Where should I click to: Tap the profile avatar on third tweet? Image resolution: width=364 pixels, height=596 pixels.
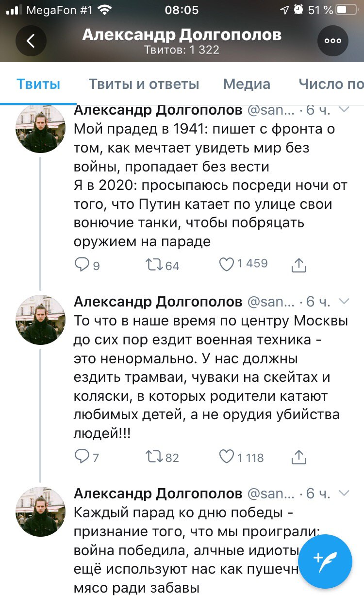click(40, 512)
